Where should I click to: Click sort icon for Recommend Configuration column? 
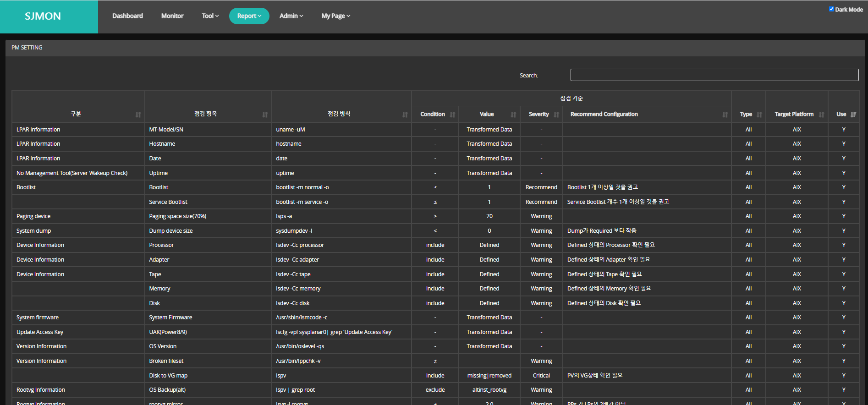coord(725,115)
